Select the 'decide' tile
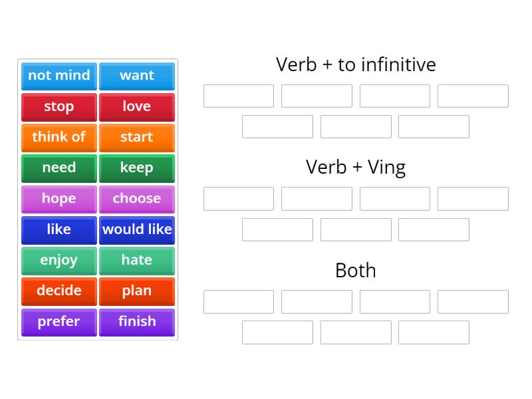Screen dimensions: 532x399 click(x=59, y=291)
